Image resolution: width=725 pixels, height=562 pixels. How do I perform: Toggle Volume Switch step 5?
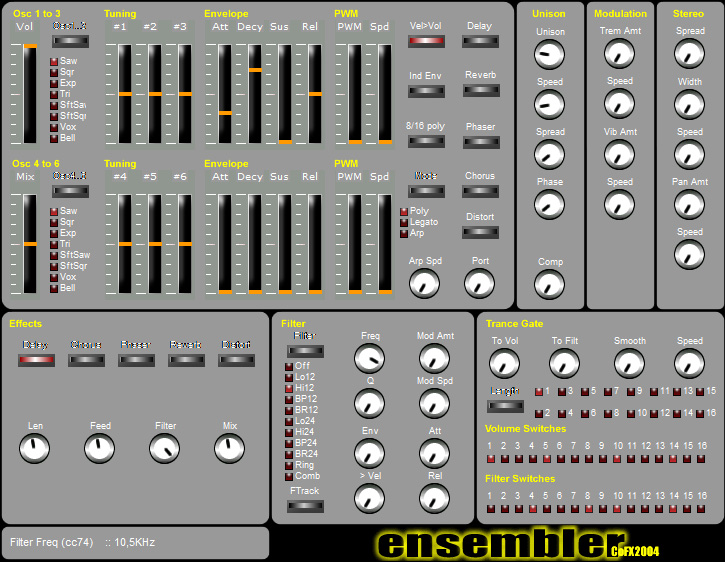[x=547, y=459]
